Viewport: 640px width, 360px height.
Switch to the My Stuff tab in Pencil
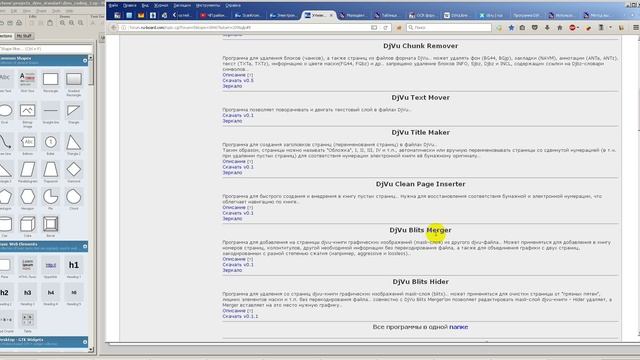pos(24,36)
